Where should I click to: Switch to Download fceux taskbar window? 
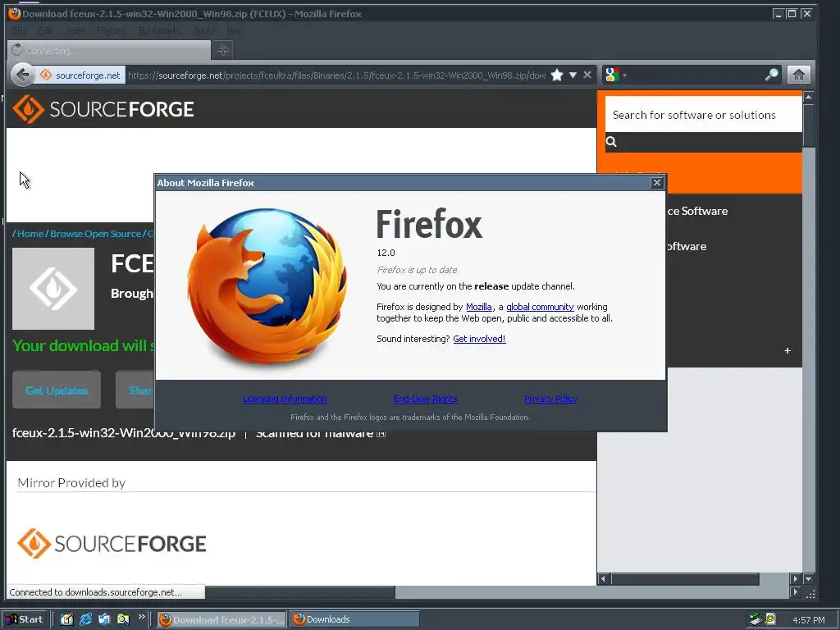221,619
